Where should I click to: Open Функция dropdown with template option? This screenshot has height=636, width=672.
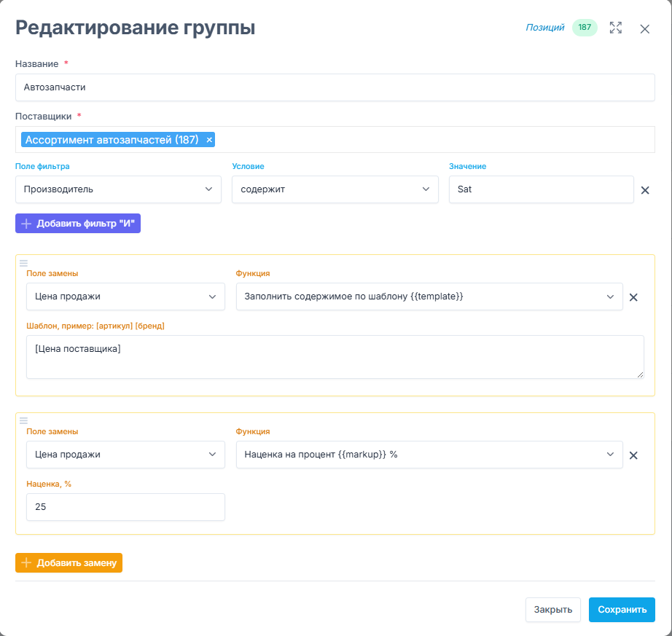(429, 297)
